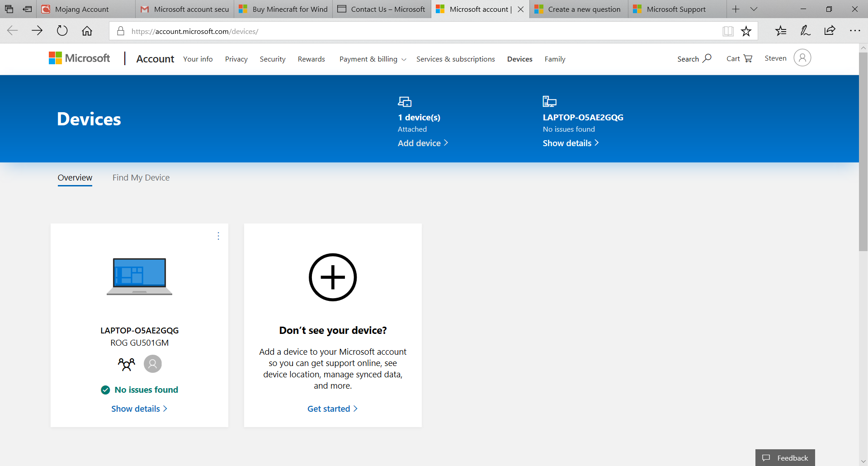
Task: Click Show details on the laptop card
Action: coord(140,409)
